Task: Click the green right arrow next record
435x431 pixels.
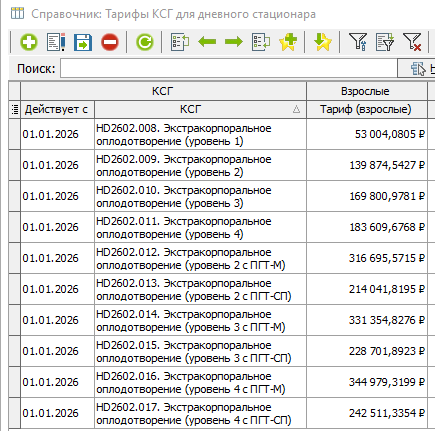Action: click(234, 42)
